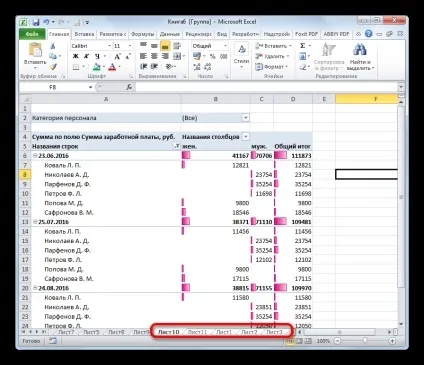Select sheet tab Лист1
The width and height of the screenshot is (424, 365).
tap(224, 332)
